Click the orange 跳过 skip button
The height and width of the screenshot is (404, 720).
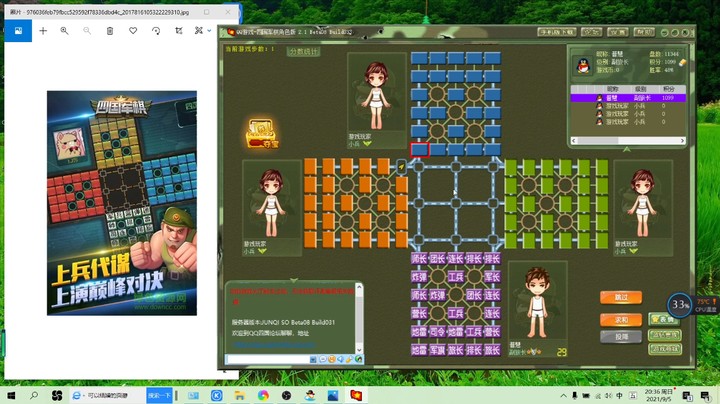click(x=621, y=297)
